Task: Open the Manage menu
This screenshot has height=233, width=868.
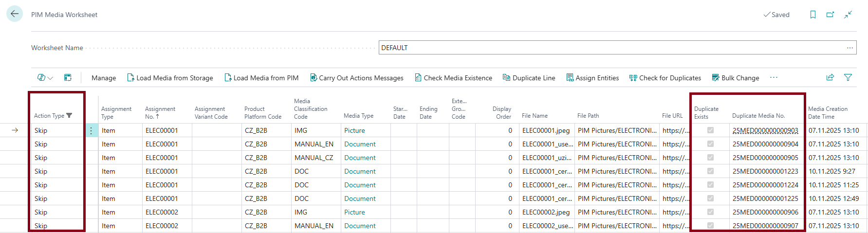Action: coord(104,78)
